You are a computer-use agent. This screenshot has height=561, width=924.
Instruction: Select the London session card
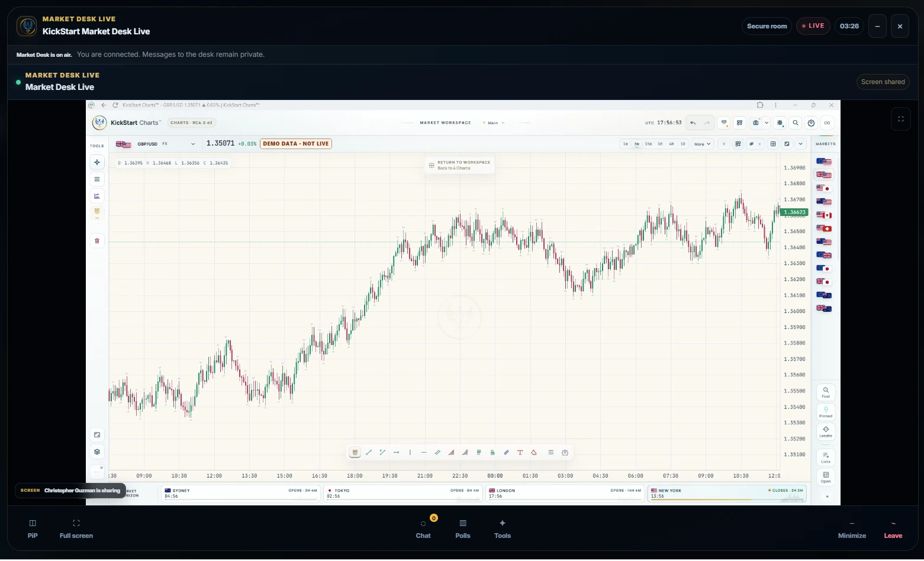click(x=565, y=494)
